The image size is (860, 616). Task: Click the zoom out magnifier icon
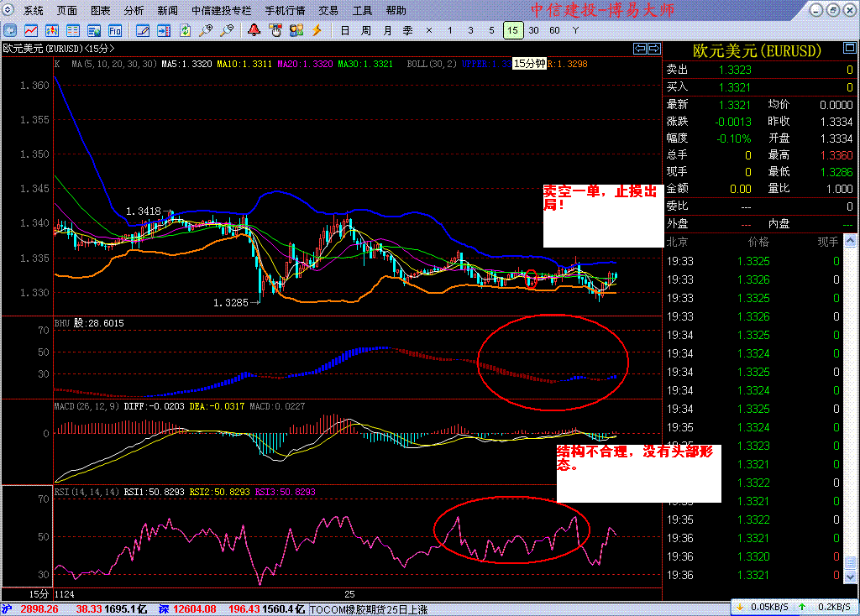coord(227,31)
